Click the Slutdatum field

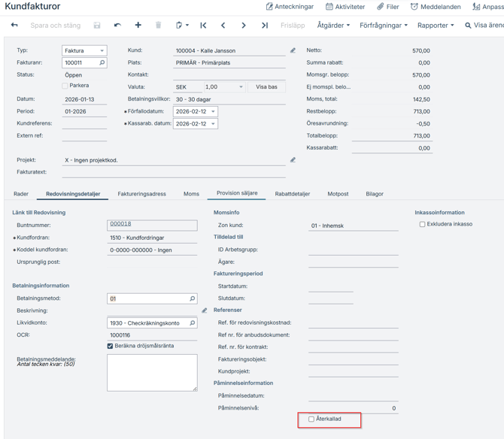[331, 298]
